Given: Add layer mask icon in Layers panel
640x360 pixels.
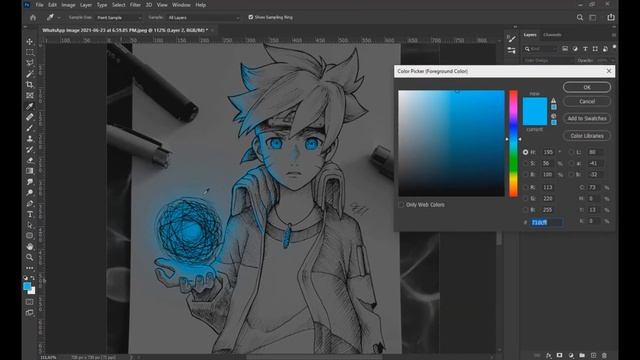Looking at the screenshot, I should [560, 356].
